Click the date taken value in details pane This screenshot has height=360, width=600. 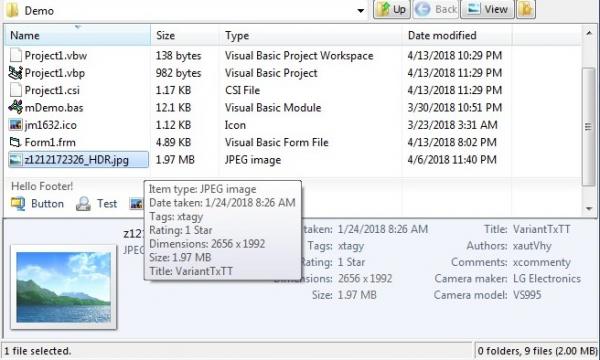[383, 229]
